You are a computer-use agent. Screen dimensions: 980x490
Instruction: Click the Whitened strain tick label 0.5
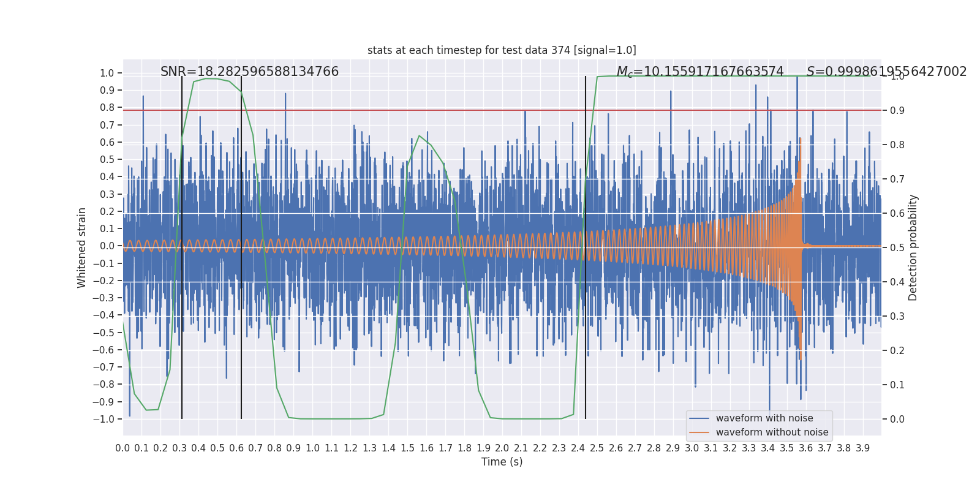coord(107,160)
